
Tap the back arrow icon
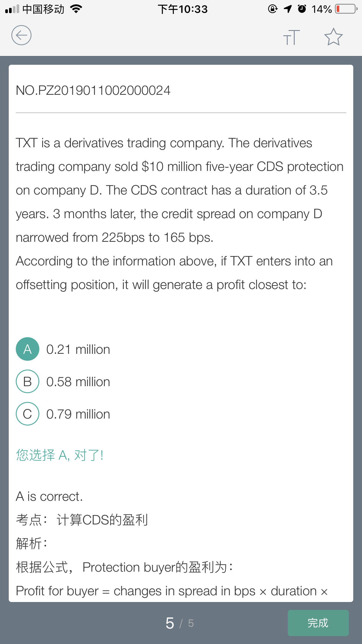pos(21,35)
